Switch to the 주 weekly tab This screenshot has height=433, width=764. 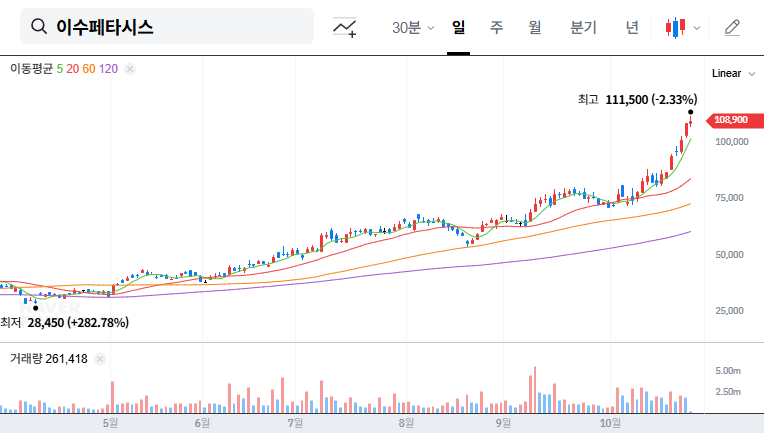[496, 27]
